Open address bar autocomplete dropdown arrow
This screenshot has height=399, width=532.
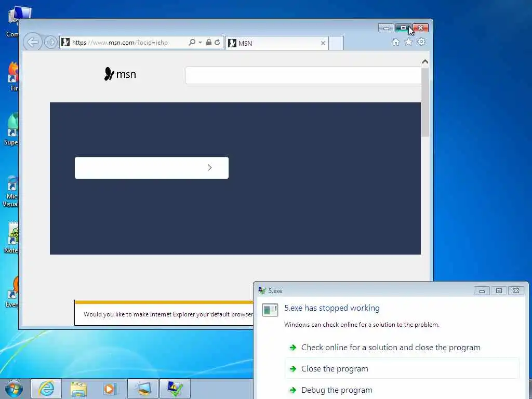(x=200, y=43)
